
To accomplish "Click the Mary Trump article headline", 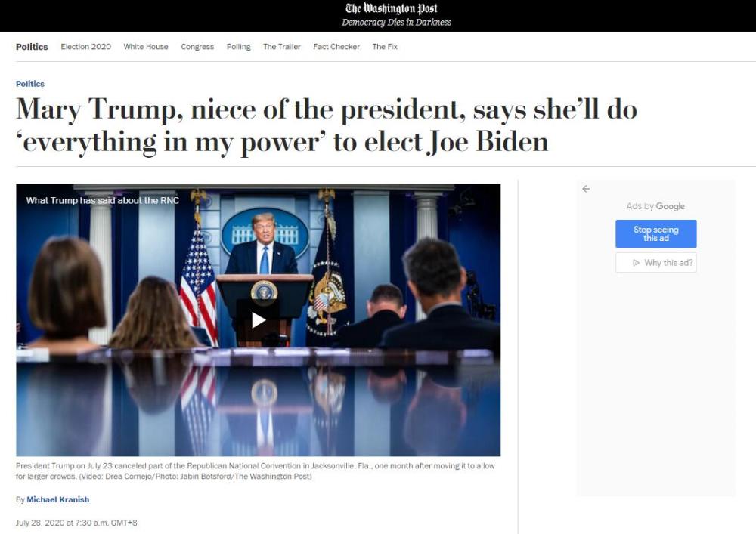I will pyautogui.click(x=327, y=125).
